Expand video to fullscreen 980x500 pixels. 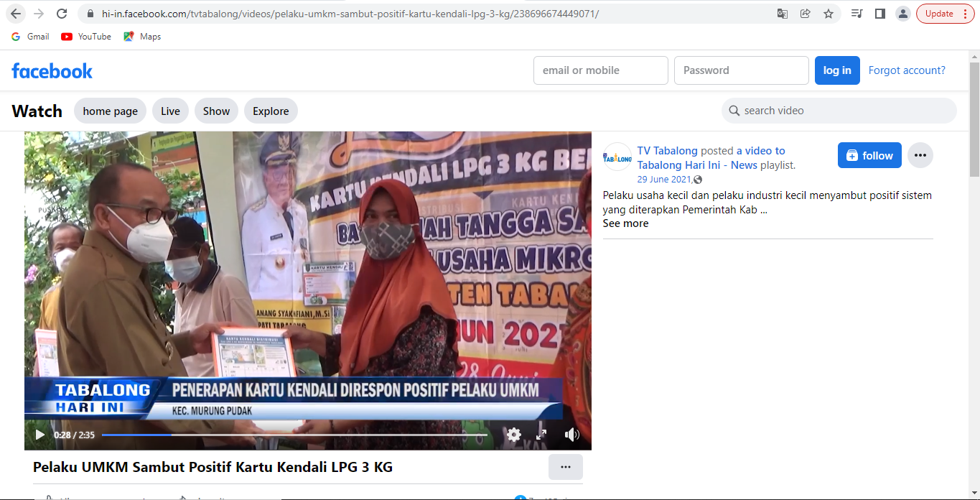tap(541, 435)
